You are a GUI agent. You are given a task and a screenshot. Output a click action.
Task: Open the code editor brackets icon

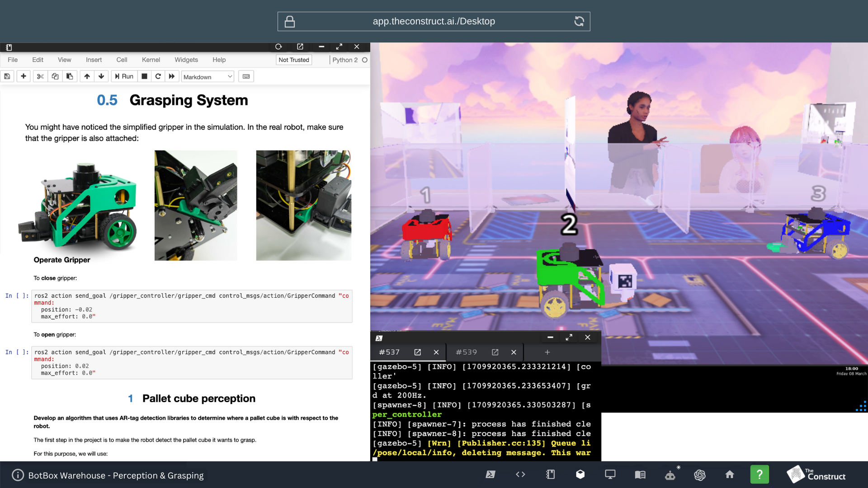pyautogui.click(x=520, y=474)
